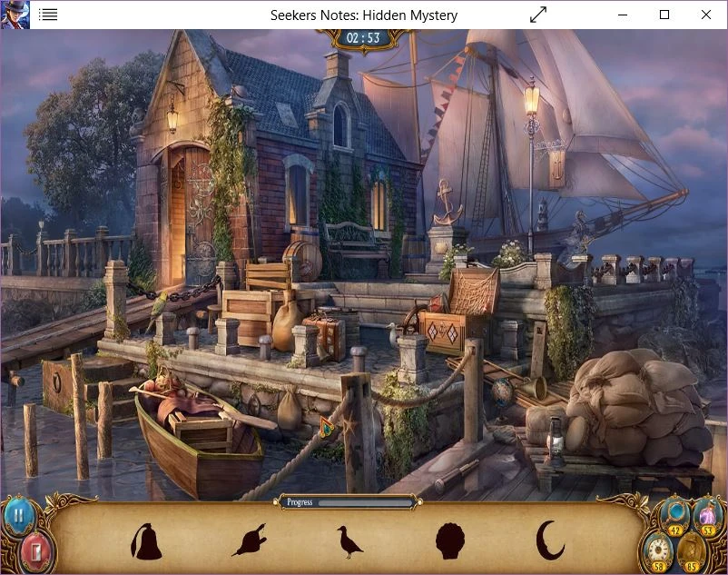
Task: Maximize the game window
Action: 664,15
